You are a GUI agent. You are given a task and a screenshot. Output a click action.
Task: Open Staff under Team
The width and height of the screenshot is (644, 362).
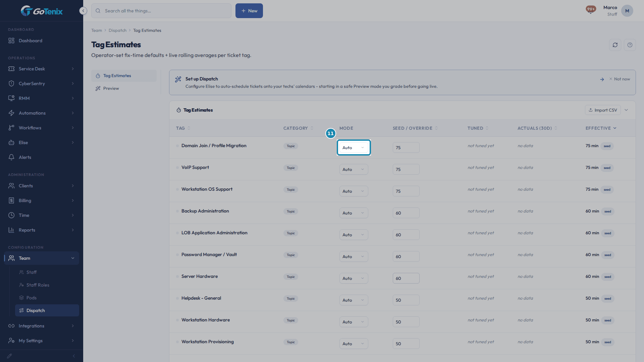coord(47,272)
